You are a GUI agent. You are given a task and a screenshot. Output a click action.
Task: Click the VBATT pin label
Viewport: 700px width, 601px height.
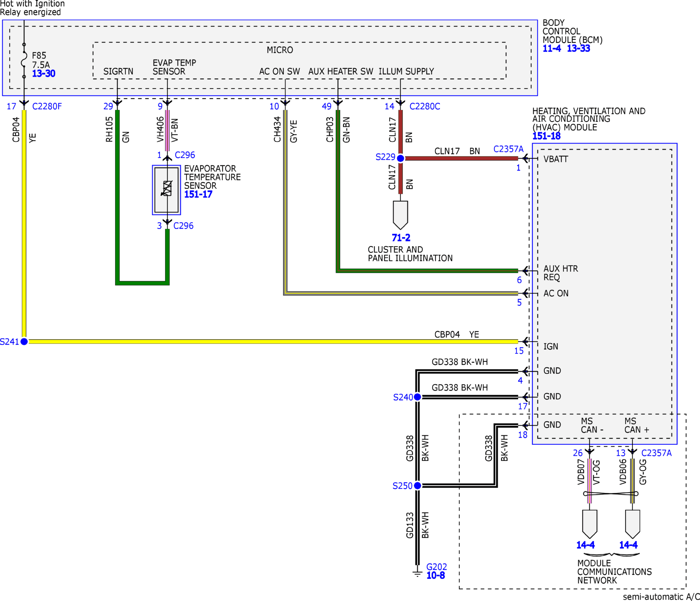pyautogui.click(x=556, y=159)
